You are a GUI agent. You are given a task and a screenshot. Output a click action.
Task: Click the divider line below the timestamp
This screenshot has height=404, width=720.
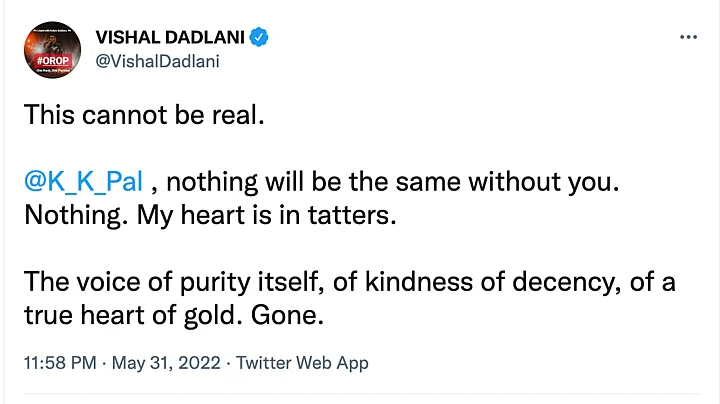pos(362,393)
